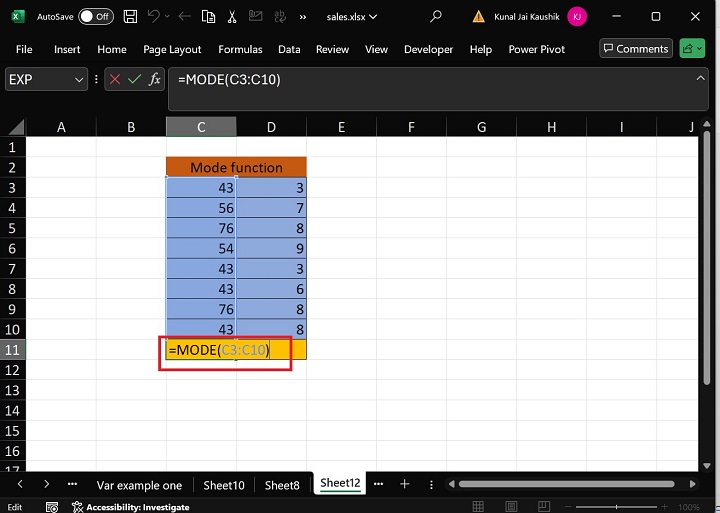The width and height of the screenshot is (720, 513).
Task: Click horizontal scrollbar left arrow
Action: [451, 484]
